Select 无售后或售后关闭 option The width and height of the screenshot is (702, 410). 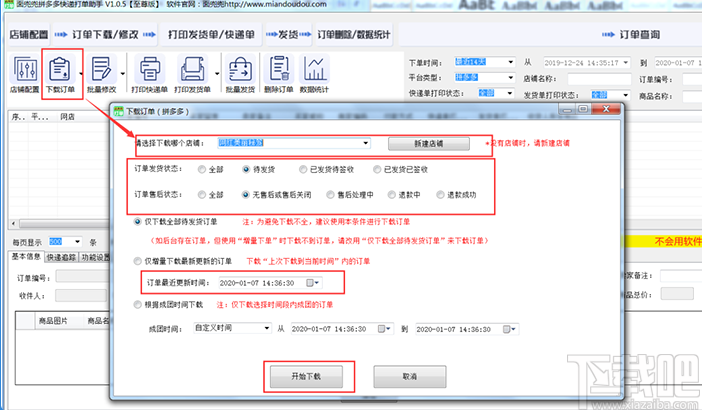click(x=245, y=195)
